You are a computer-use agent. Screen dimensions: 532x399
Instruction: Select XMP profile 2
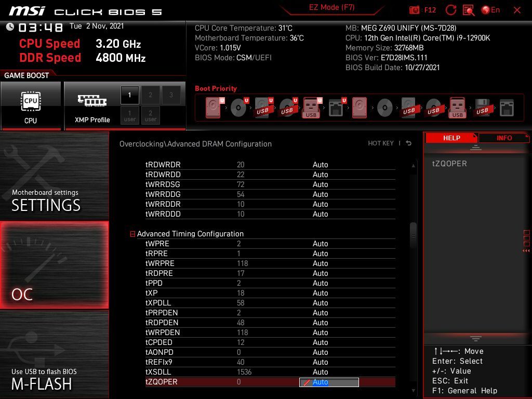(x=150, y=95)
